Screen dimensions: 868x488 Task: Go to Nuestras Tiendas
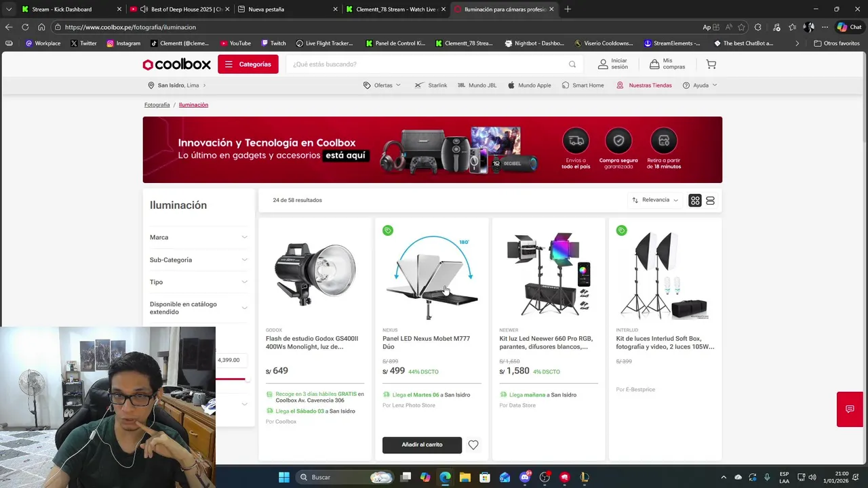(x=644, y=85)
